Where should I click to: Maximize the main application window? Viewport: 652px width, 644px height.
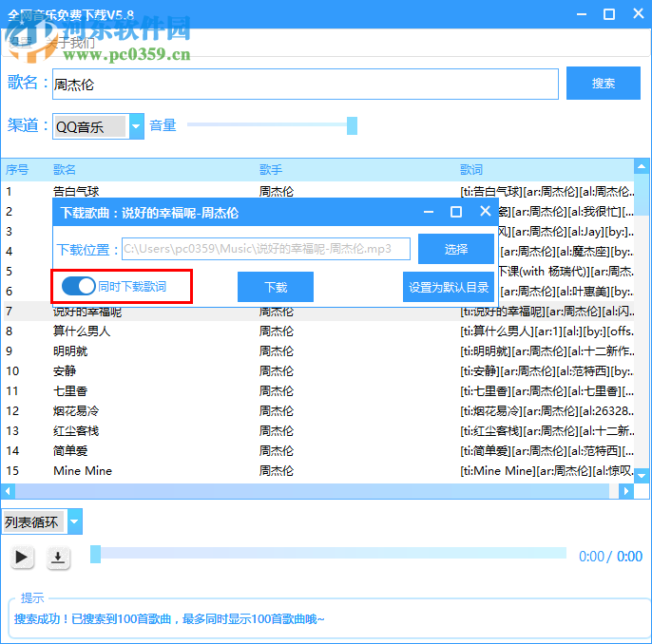[x=609, y=14]
